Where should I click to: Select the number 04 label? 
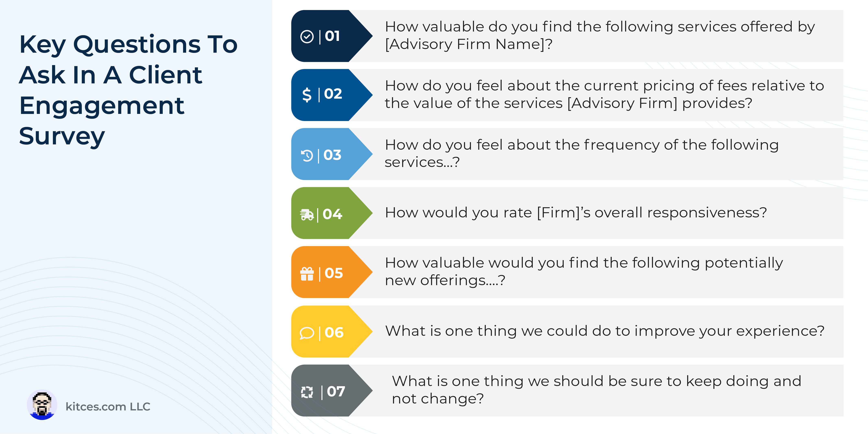coord(332,214)
